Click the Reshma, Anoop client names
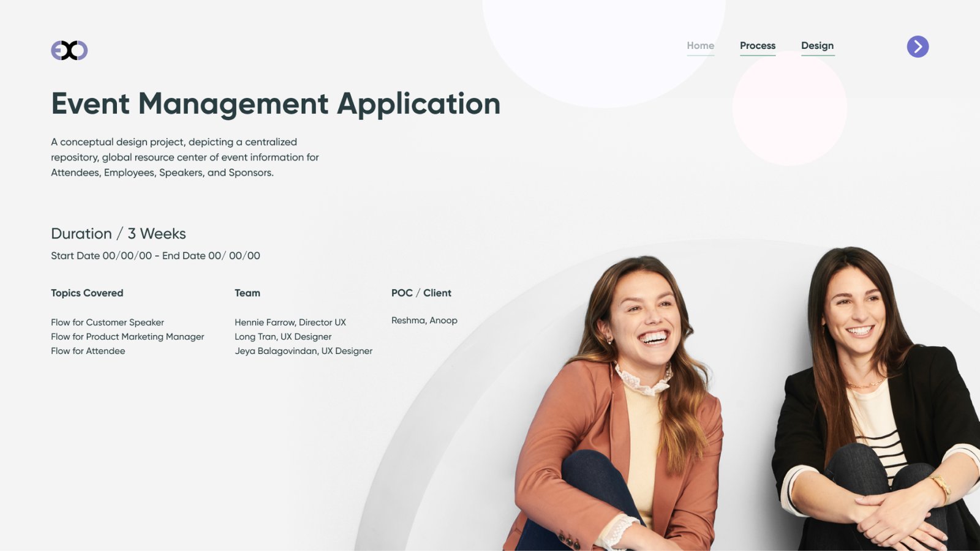 pos(424,320)
